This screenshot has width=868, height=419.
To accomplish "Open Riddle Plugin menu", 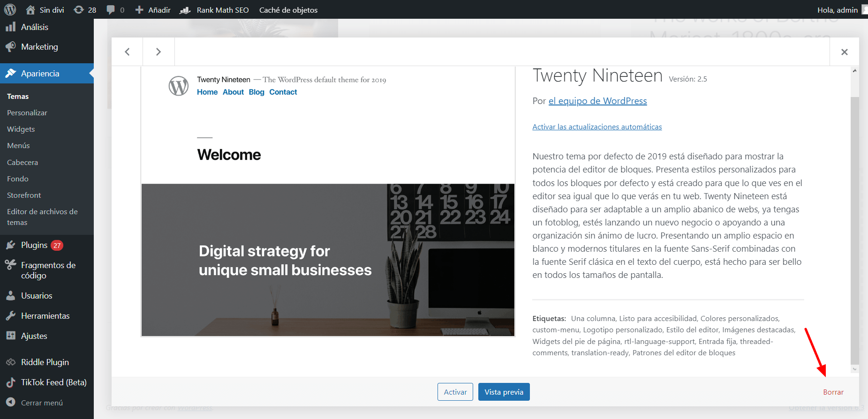I will [47, 362].
